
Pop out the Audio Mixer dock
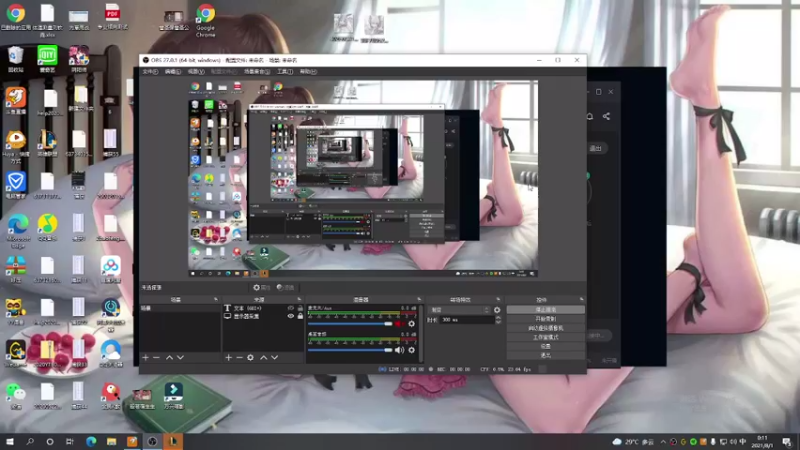click(x=419, y=299)
